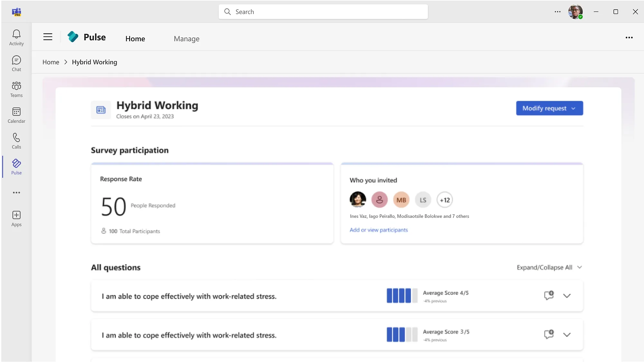This screenshot has height=362, width=644.
Task: Click the hamburger menu next to Pulse
Action: point(48,37)
